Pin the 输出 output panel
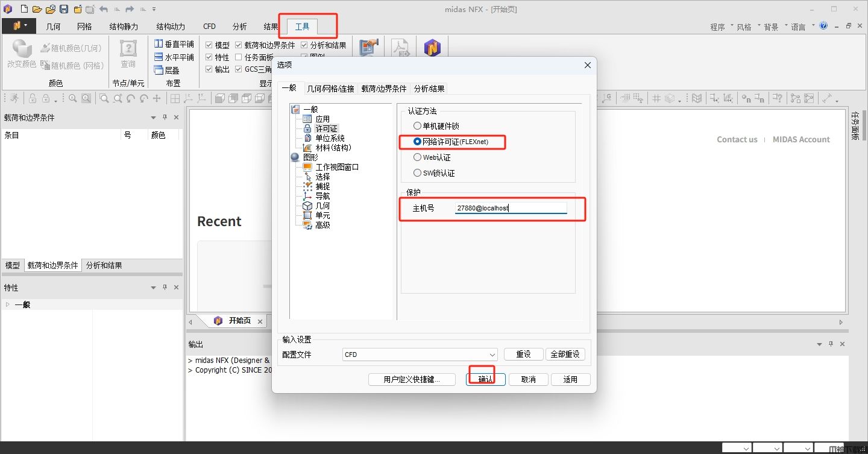868x454 pixels. point(831,344)
